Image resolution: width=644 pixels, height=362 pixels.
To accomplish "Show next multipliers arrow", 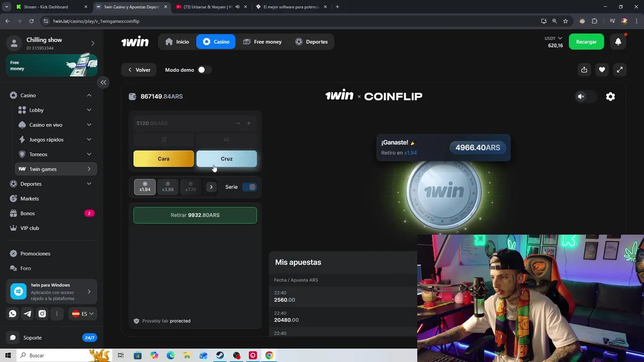I will click(x=211, y=187).
